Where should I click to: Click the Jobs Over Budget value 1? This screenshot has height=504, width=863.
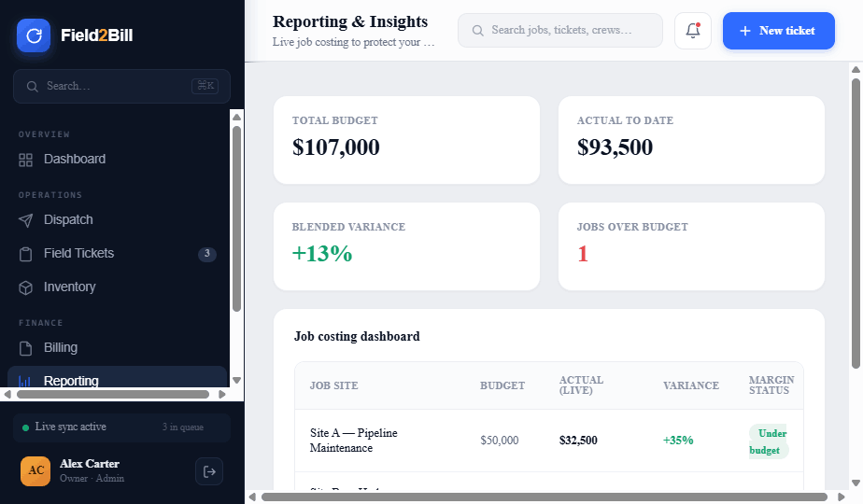coord(583,253)
